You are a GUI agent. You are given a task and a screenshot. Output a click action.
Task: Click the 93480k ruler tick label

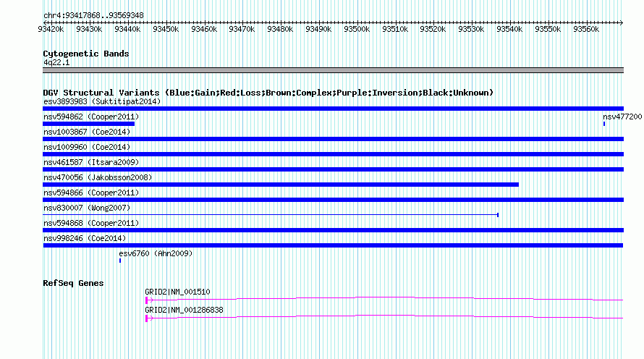click(x=280, y=29)
